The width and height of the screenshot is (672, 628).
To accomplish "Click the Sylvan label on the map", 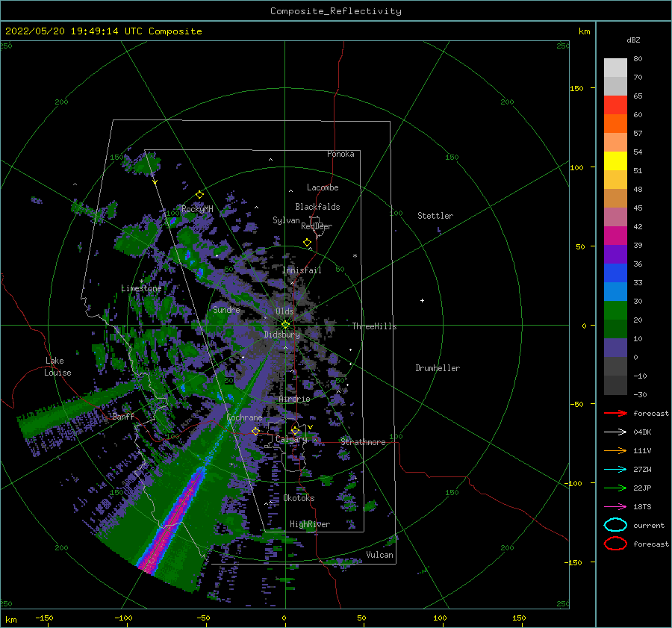I will click(286, 220).
